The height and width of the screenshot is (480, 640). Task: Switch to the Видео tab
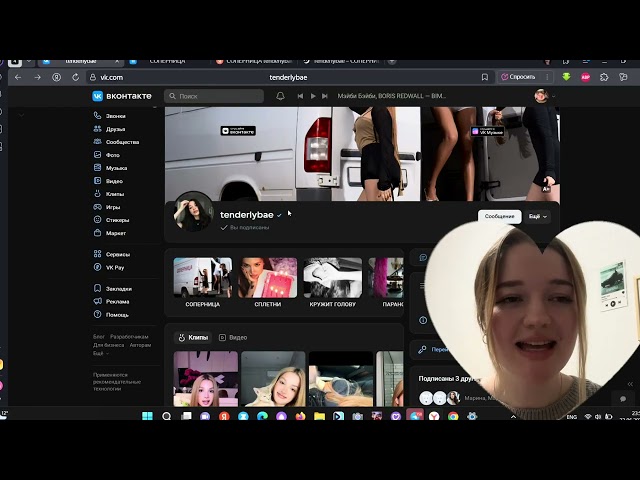click(233, 338)
